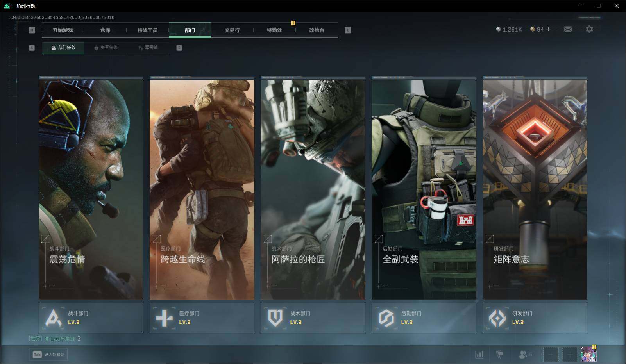Image resolution: width=626 pixels, height=364 pixels.
Task: Open the statistics bar-chart icon
Action: tap(479, 354)
